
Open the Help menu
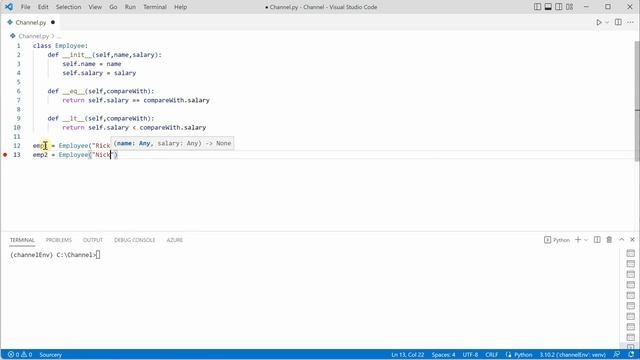(x=180, y=7)
